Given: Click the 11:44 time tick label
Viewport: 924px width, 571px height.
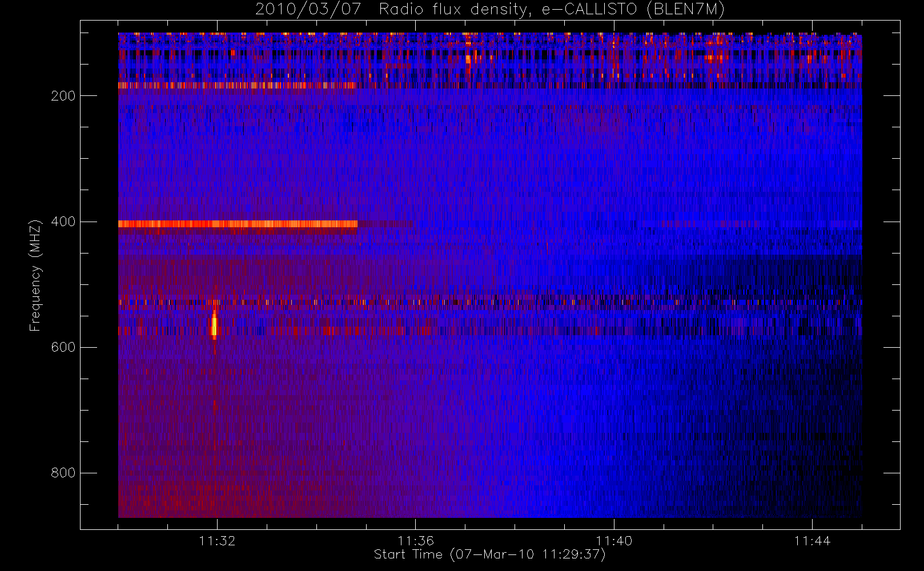Looking at the screenshot, I should [812, 541].
